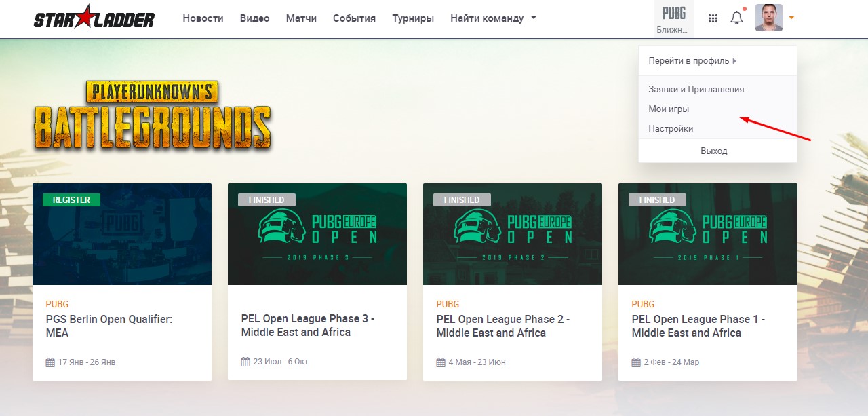Open the PUBG game selector in the header
The image size is (868, 416).
click(674, 18)
